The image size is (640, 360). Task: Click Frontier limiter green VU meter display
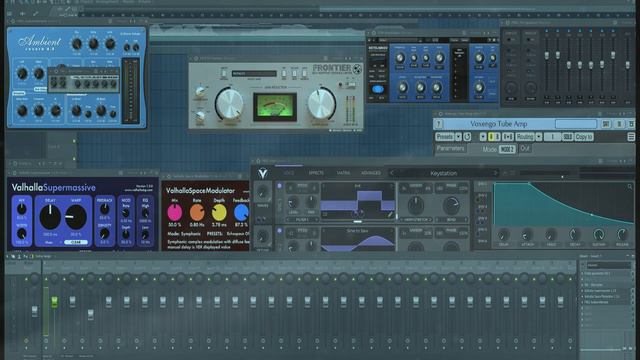(x=275, y=107)
